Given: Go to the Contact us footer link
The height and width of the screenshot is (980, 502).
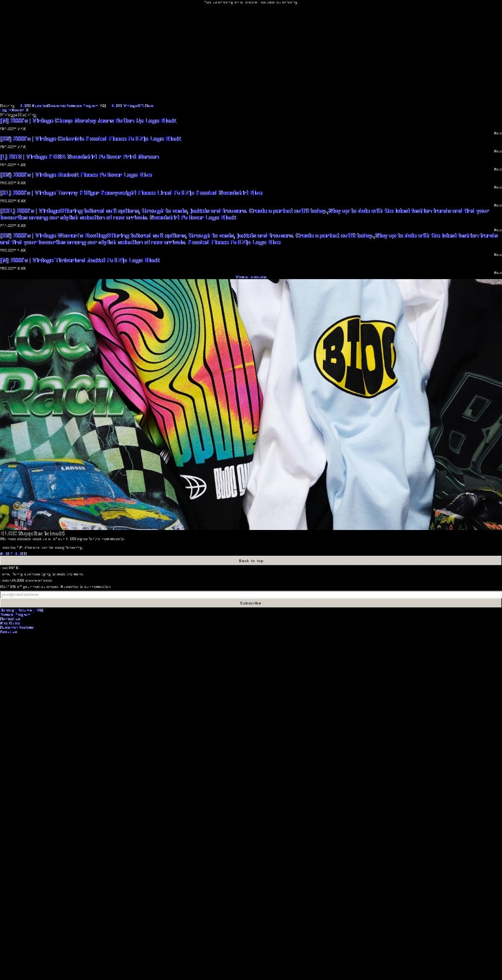Looking at the screenshot, I should (x=10, y=619).
